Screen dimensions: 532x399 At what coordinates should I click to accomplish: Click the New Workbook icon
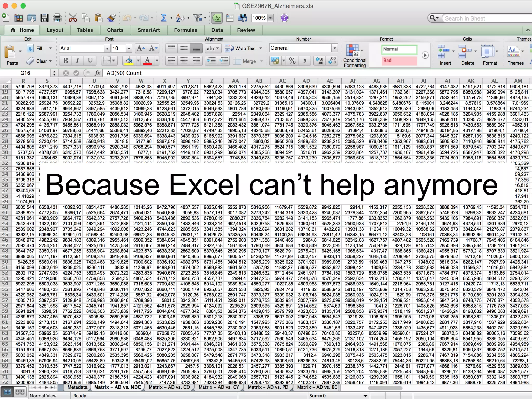pos(5,18)
